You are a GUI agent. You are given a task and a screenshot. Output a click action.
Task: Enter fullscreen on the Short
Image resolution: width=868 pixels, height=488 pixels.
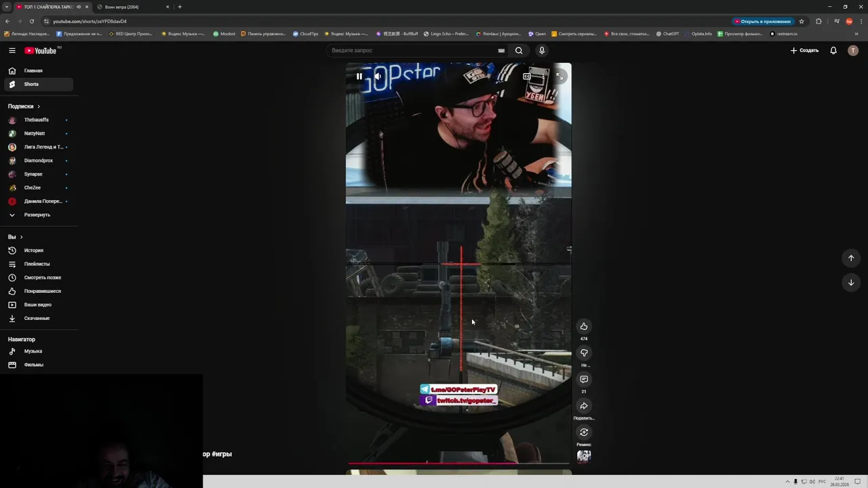click(x=559, y=76)
